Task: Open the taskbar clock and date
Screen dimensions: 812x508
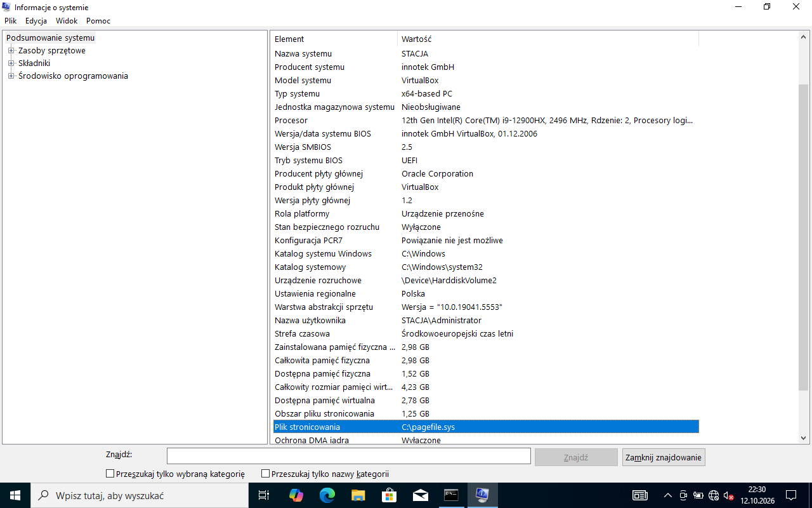Action: [x=757, y=495]
